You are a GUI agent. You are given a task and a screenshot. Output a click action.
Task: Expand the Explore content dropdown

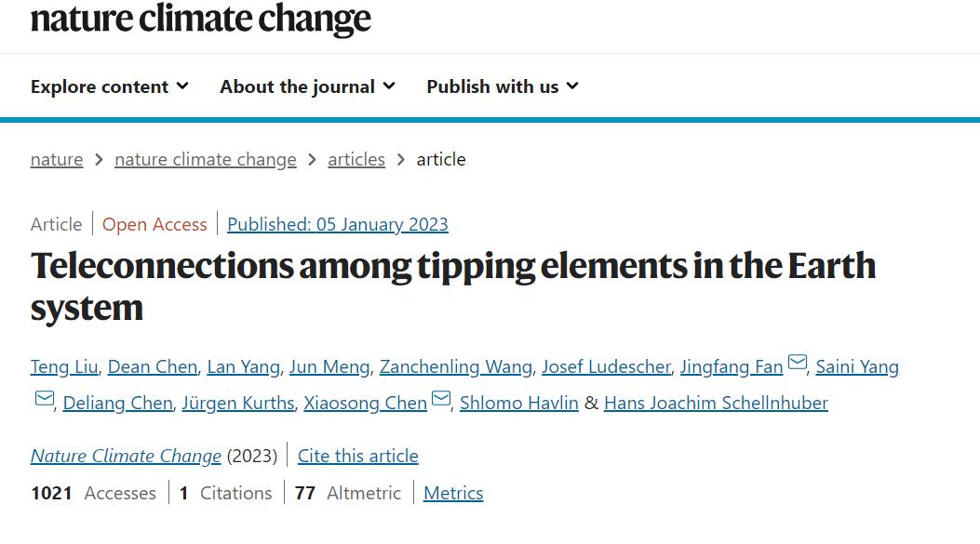point(110,86)
